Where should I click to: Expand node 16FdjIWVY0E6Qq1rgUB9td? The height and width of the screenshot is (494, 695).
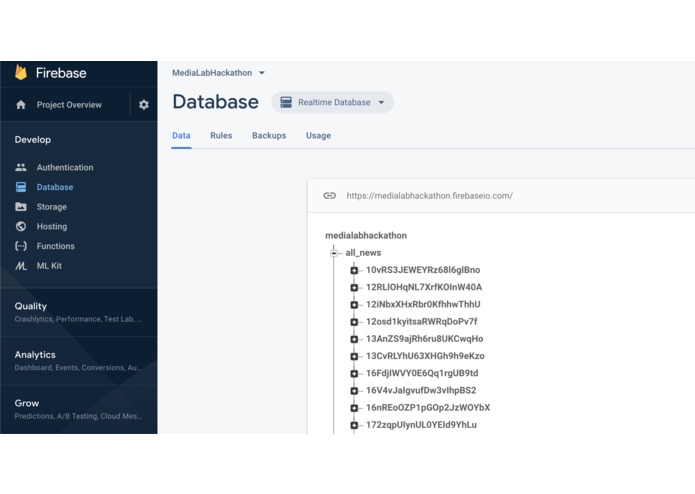tap(354, 374)
